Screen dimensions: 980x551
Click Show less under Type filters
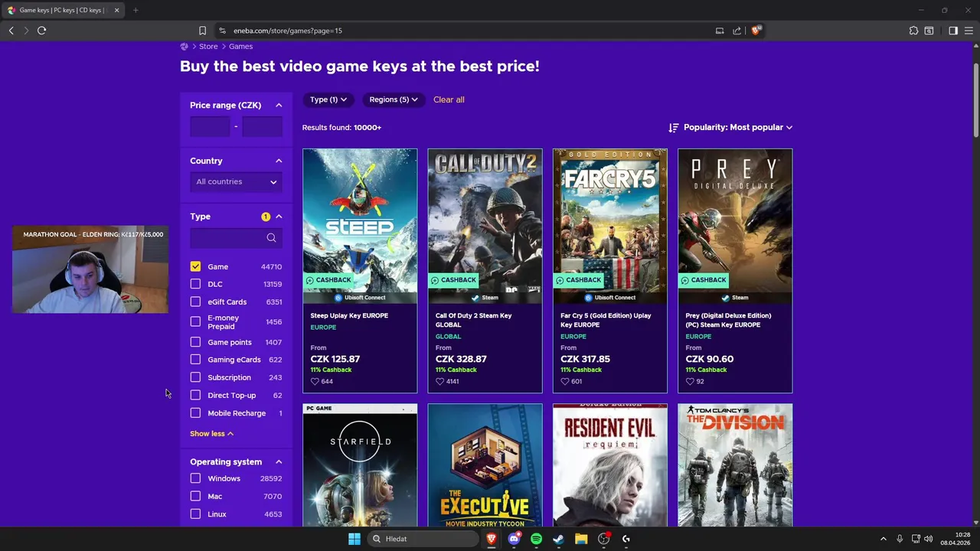(x=211, y=434)
